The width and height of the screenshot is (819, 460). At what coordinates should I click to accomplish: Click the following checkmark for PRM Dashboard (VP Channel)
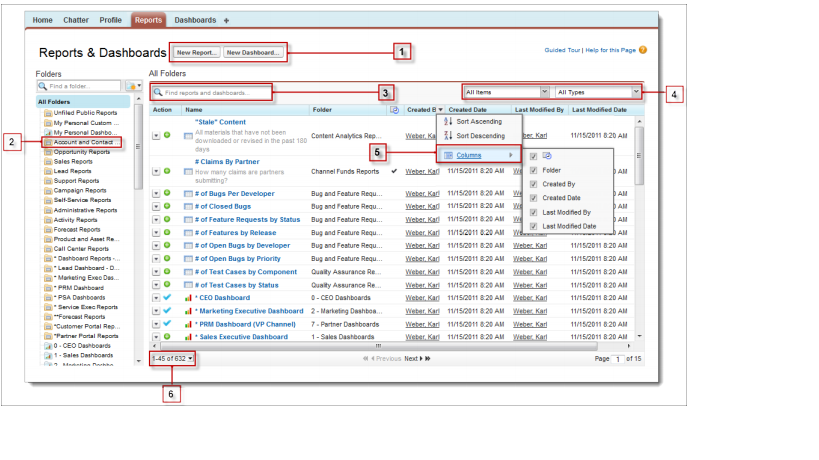[x=167, y=323]
